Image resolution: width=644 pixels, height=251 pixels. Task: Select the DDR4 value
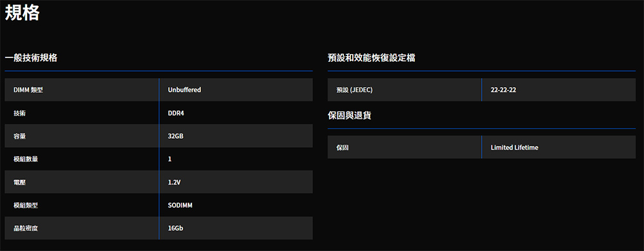tap(176, 113)
